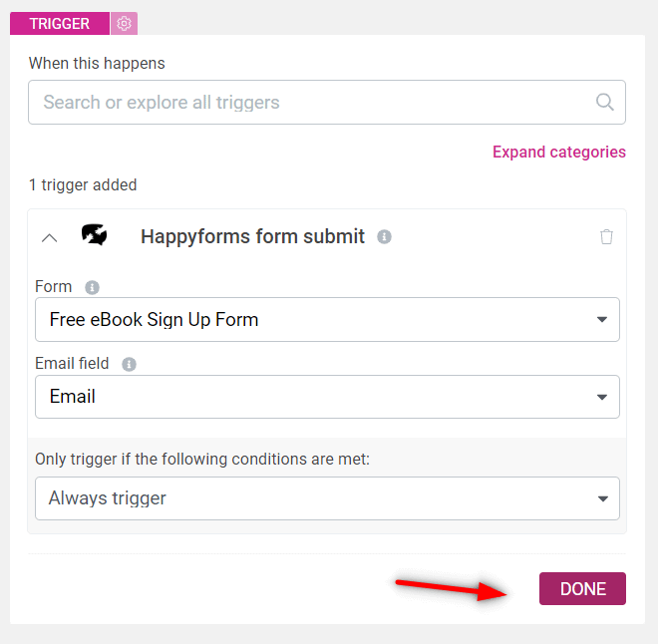This screenshot has height=644, width=658.
Task: Click the Happyforms logo icon
Action: click(x=95, y=235)
